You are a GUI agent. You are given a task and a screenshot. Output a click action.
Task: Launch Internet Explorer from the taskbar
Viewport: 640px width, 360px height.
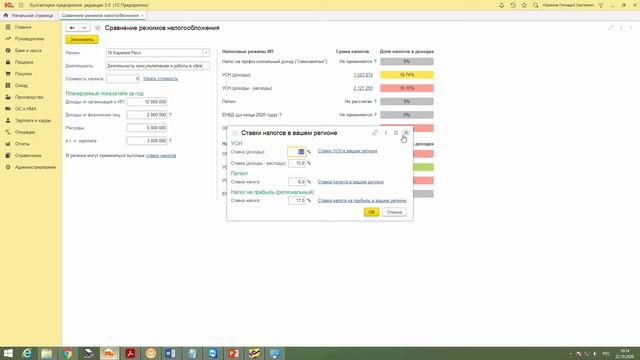pos(27,353)
